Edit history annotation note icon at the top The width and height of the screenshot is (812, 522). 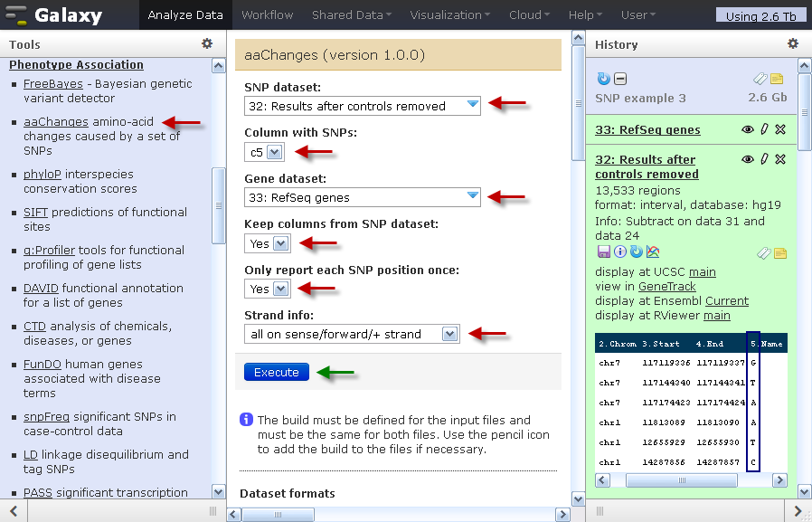(x=777, y=79)
